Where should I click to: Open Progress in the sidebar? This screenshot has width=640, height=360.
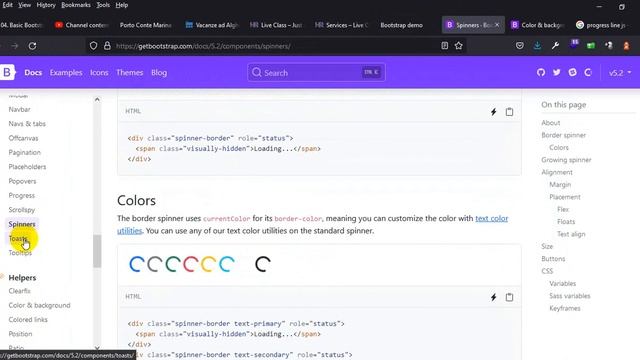pyautogui.click(x=22, y=196)
